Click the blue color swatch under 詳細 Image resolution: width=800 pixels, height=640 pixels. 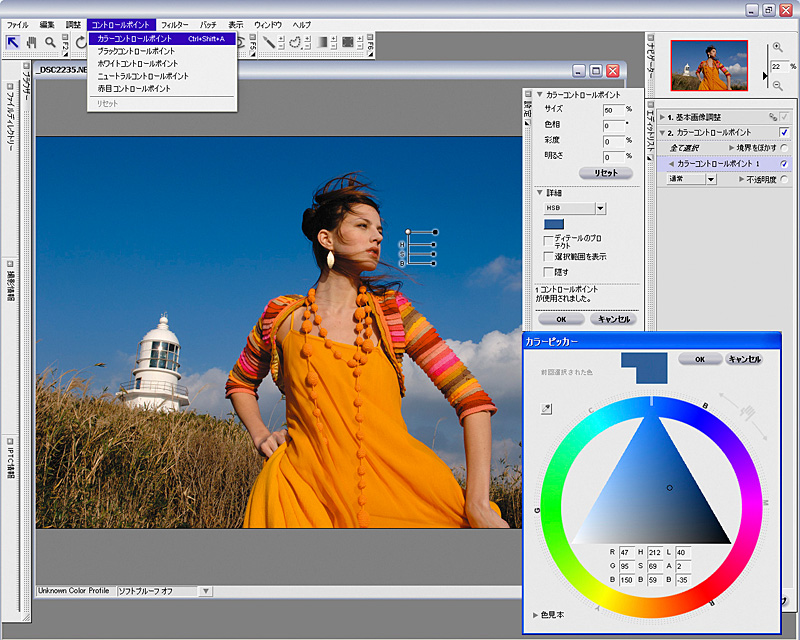point(553,224)
